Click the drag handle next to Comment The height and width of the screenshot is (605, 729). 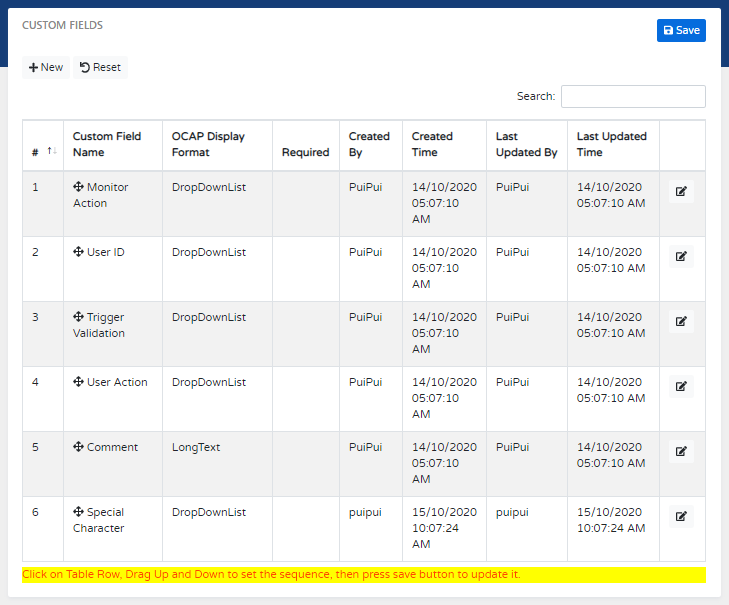tap(79, 447)
